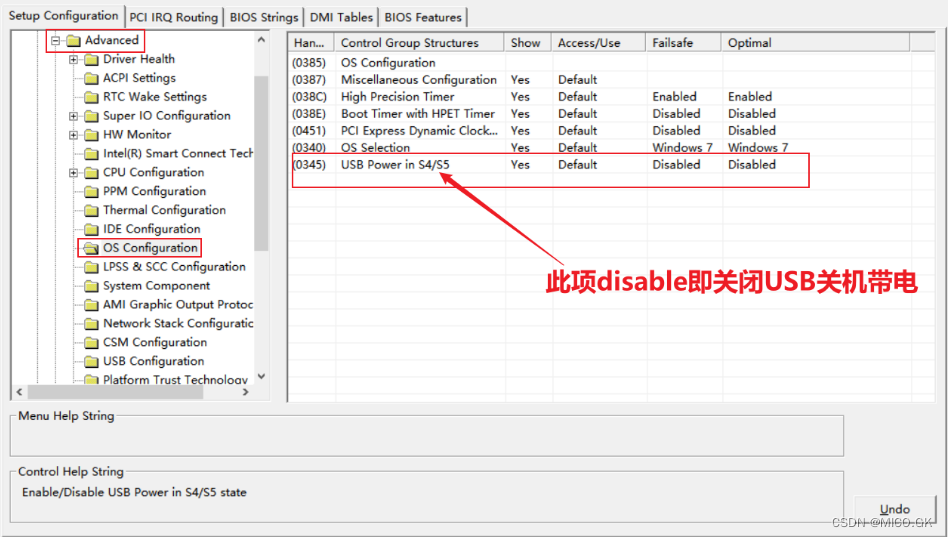Click the Intel(R) Smart Connect folder icon
Image resolution: width=948 pixels, height=537 pixels.
[91, 154]
